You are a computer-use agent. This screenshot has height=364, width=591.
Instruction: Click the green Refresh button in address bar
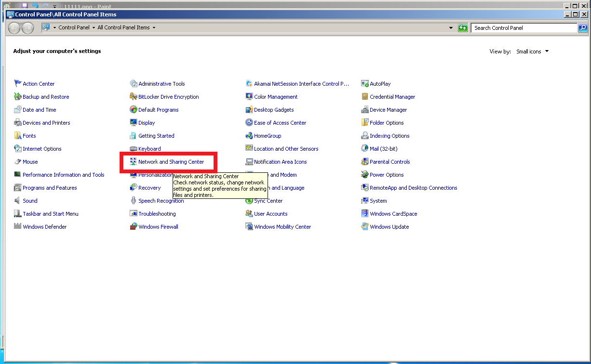[x=463, y=28]
